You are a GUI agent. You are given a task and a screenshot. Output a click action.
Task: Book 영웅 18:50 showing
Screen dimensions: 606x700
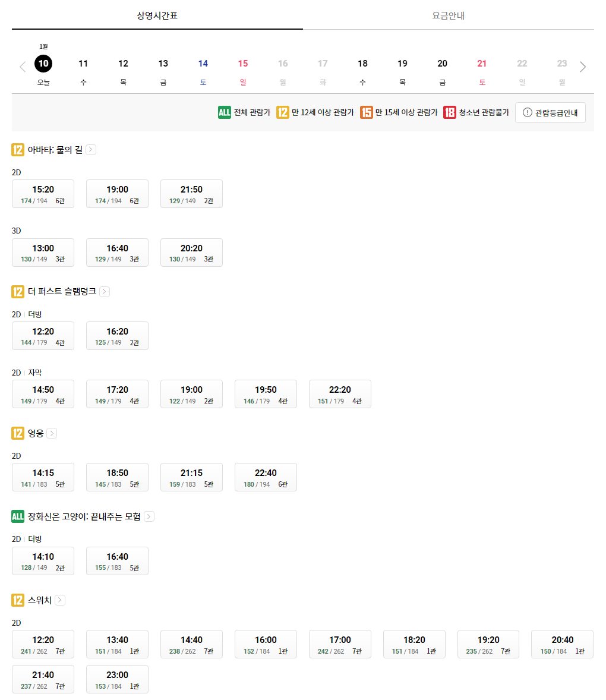(118, 477)
